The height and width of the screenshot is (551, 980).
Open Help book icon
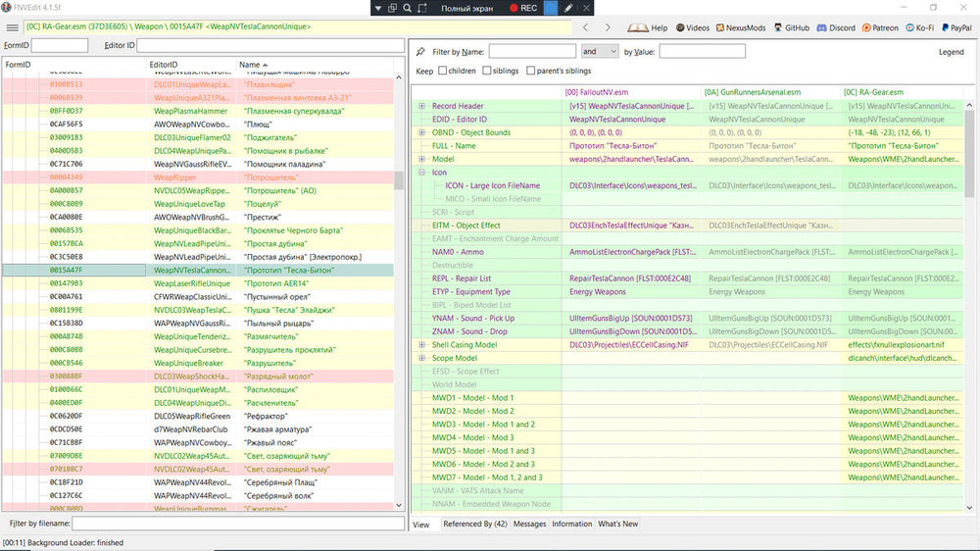click(x=648, y=27)
